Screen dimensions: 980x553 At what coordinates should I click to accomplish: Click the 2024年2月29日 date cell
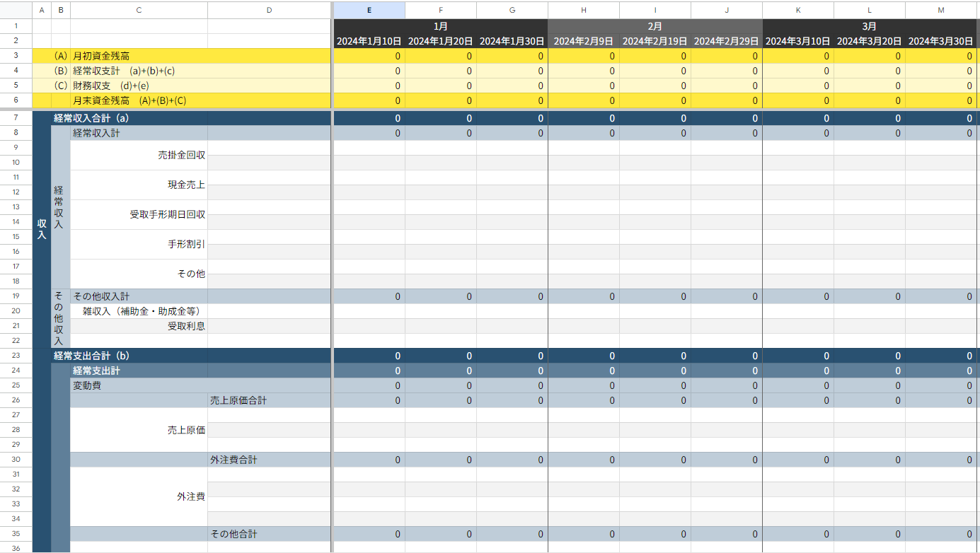727,41
